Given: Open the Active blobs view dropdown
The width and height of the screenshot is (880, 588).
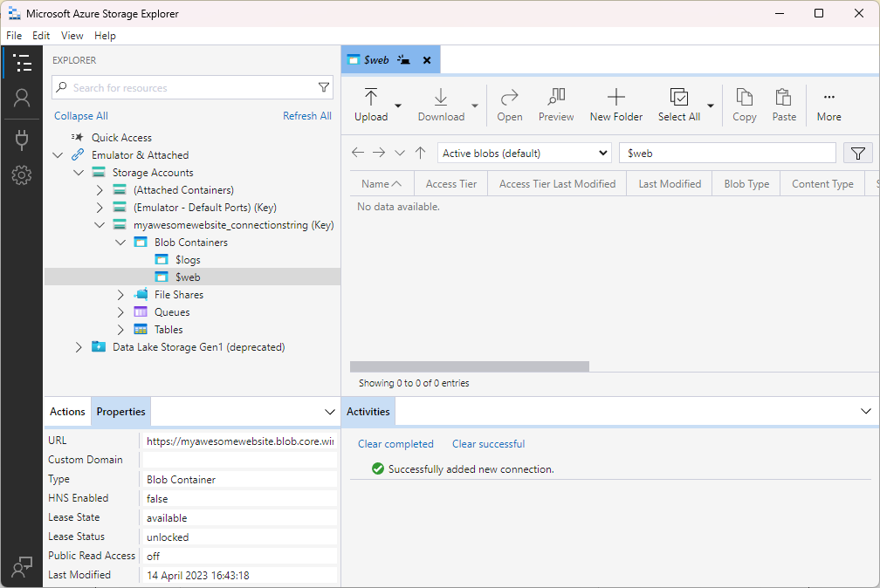Looking at the screenshot, I should pos(524,154).
